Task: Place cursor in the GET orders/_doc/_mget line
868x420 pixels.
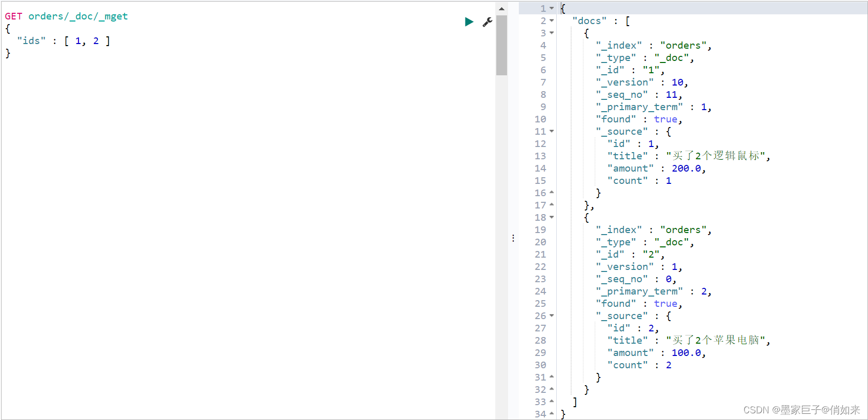Action: pyautogui.click(x=66, y=16)
